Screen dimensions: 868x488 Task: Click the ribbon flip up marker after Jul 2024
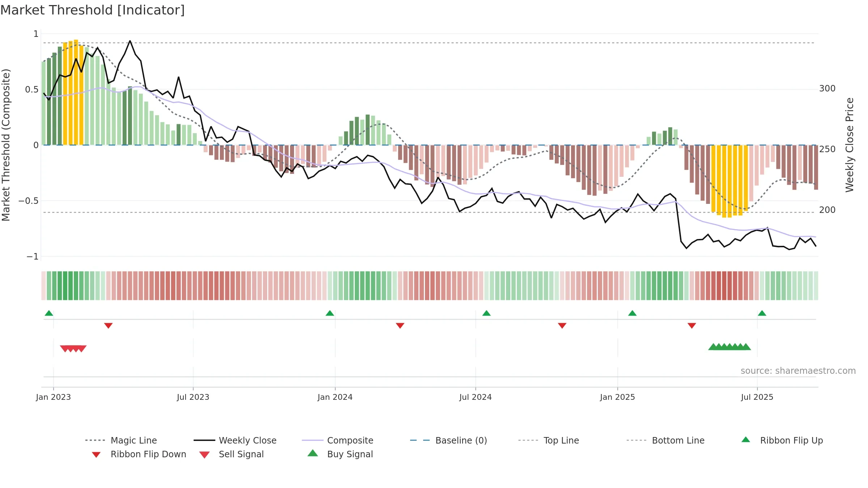coord(486,313)
